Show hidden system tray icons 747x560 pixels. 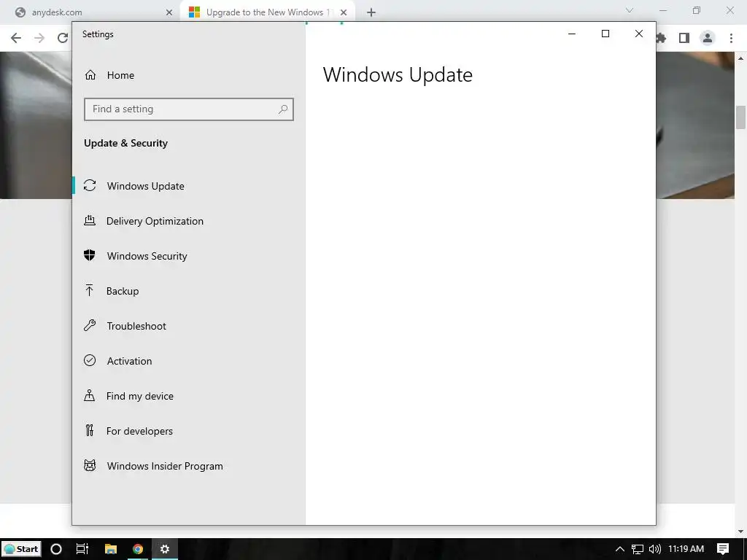click(x=620, y=549)
